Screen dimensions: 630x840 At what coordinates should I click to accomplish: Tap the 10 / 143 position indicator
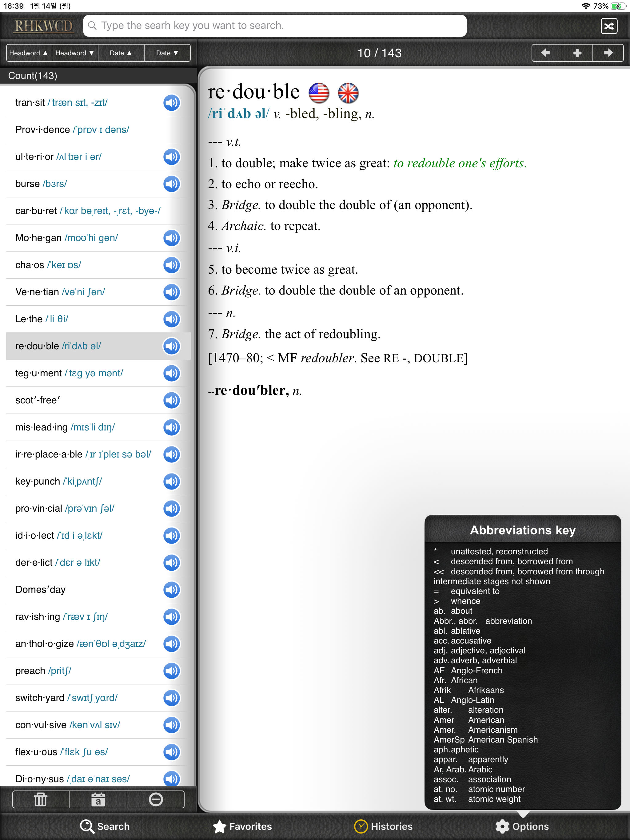point(379,53)
